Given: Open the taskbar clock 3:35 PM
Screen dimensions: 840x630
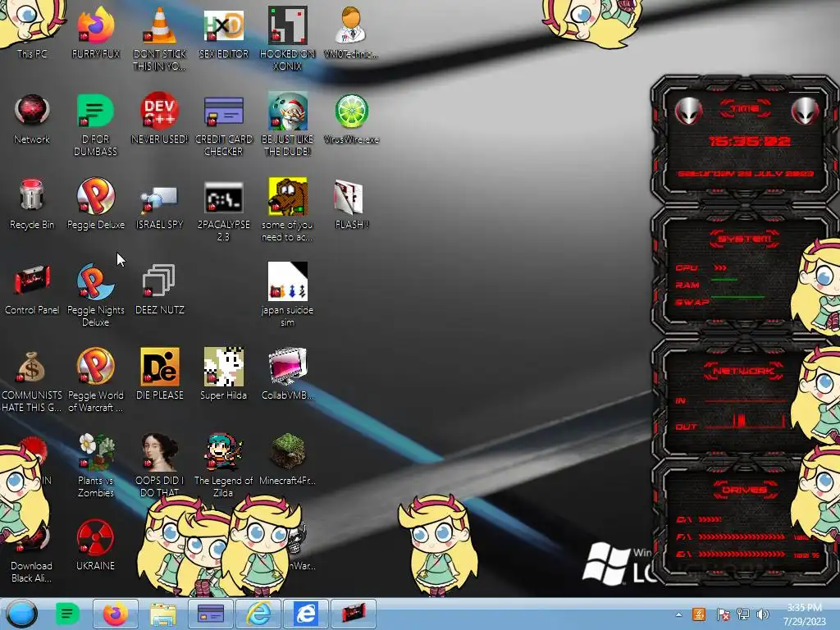Looking at the screenshot, I should 804,614.
